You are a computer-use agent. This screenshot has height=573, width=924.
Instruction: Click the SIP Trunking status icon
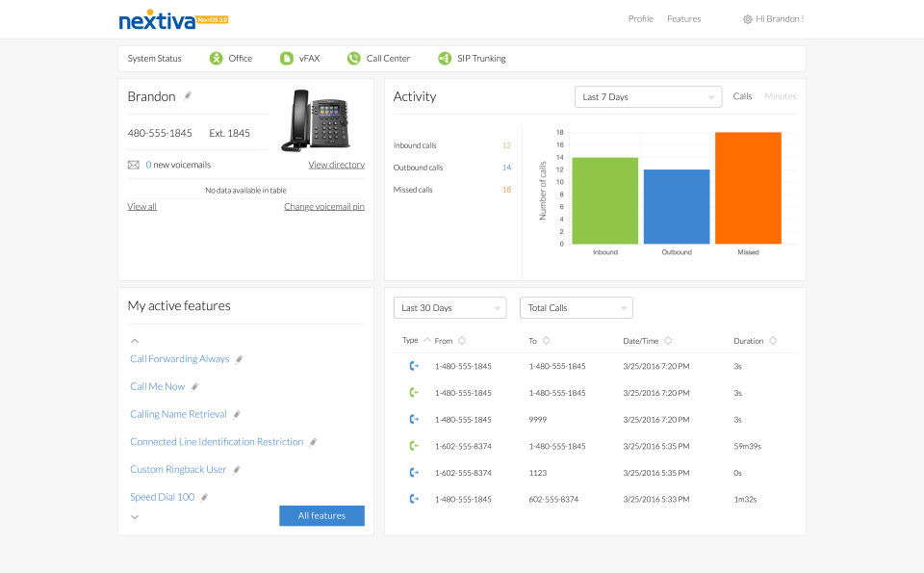pos(445,59)
